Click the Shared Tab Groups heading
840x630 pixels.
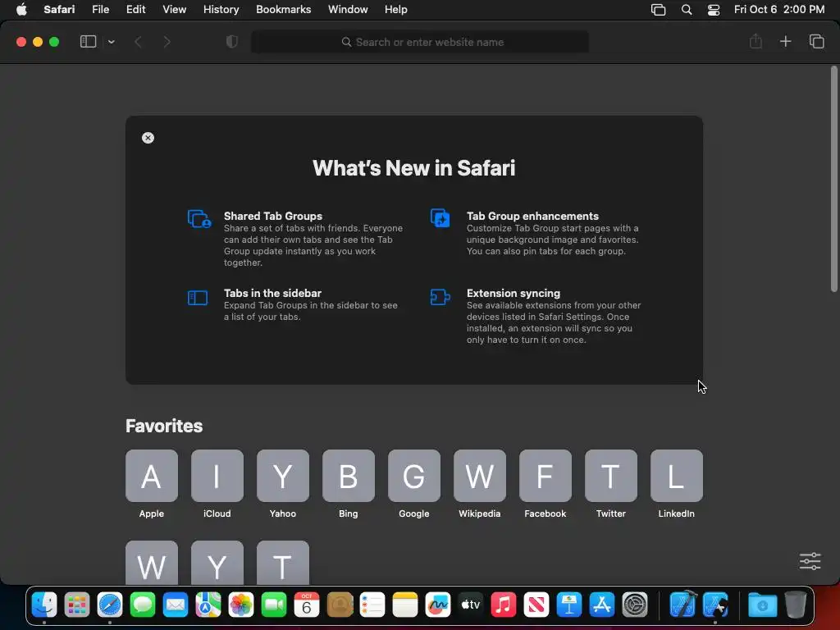[272, 216]
